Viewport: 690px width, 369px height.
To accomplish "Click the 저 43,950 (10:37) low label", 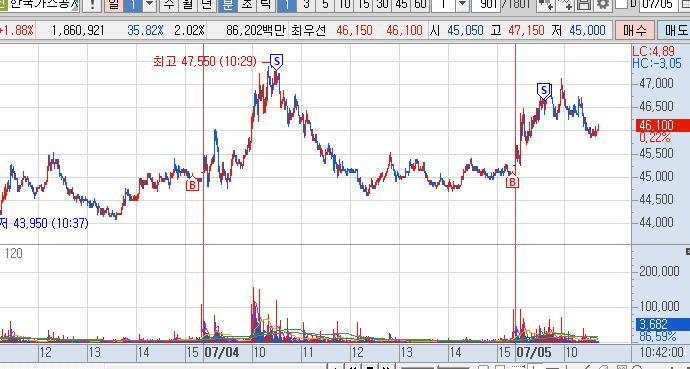I will 44,223.
